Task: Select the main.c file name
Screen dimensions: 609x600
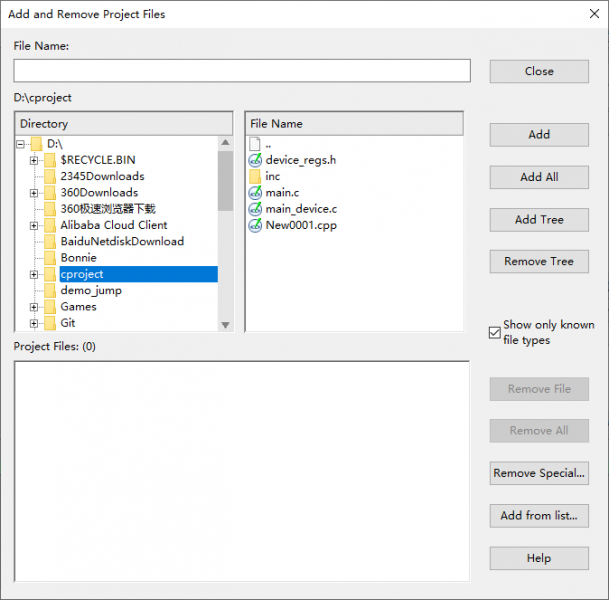Action: (282, 193)
